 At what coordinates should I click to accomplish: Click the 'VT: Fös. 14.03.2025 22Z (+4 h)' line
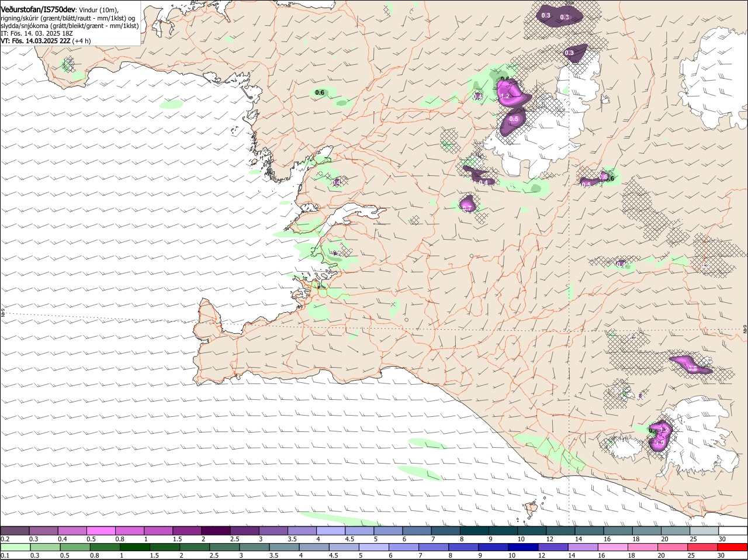46,41
